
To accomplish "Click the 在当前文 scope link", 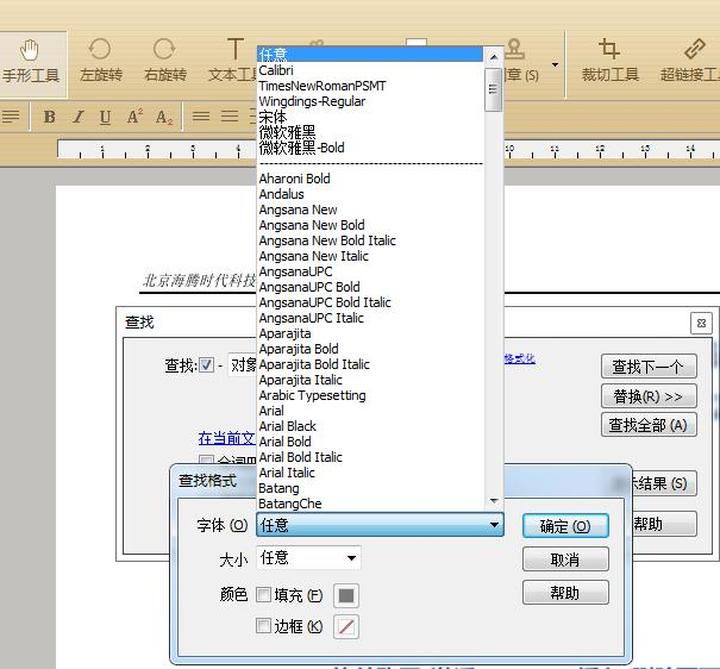I will coord(226,438).
